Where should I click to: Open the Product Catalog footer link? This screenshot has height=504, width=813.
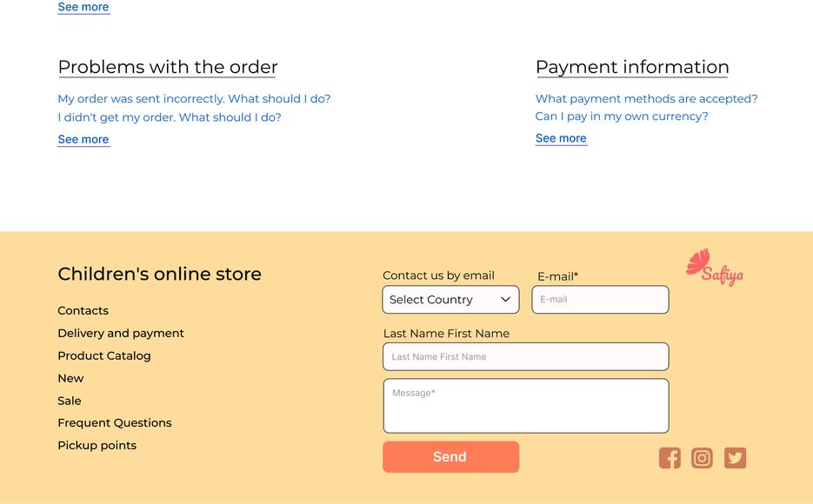104,355
